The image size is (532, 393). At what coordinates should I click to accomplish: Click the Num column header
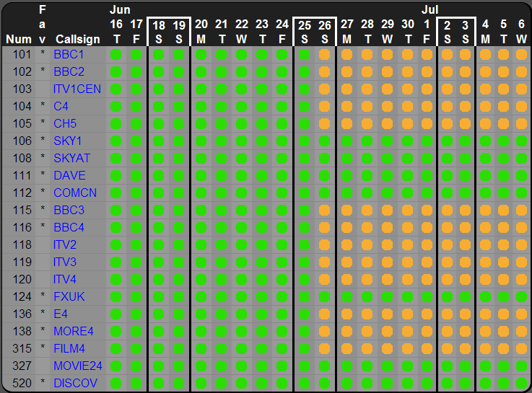(19, 39)
